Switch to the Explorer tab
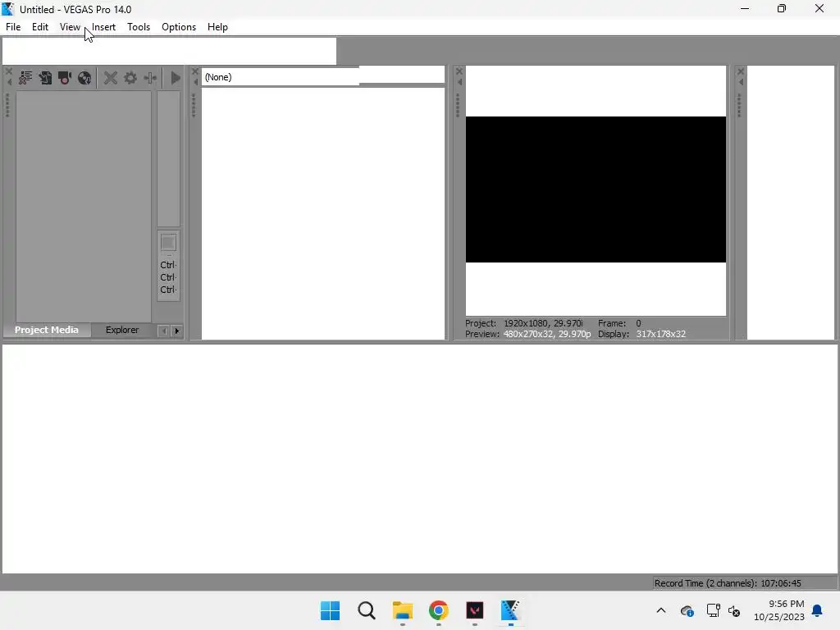 122,330
